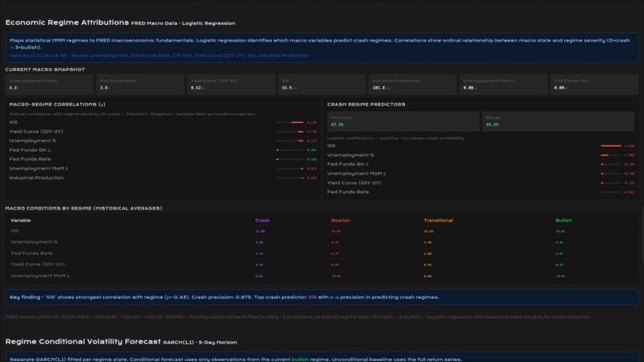Click the purple VIX word in Key finding
The height and width of the screenshot is (362, 644).
tap(312, 297)
